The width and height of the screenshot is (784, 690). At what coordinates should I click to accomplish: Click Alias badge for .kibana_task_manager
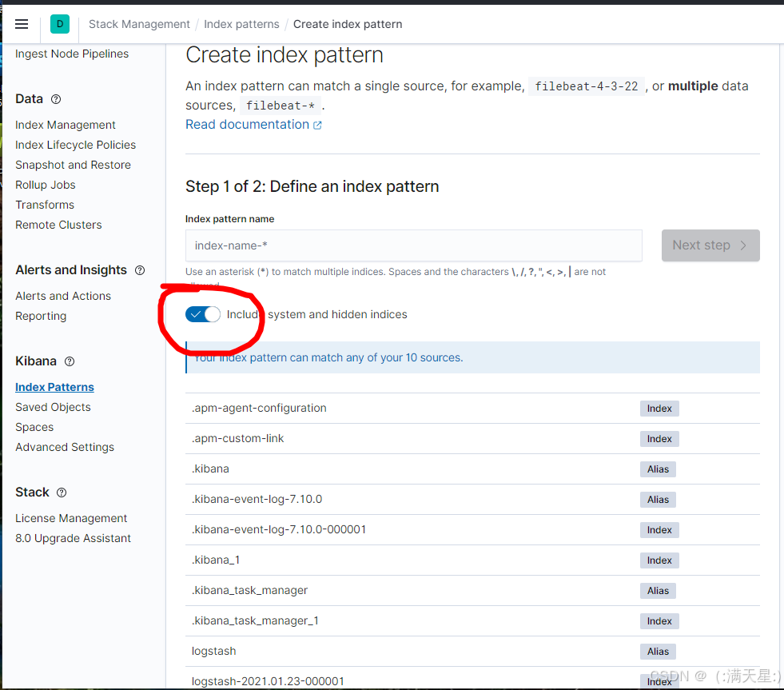658,591
